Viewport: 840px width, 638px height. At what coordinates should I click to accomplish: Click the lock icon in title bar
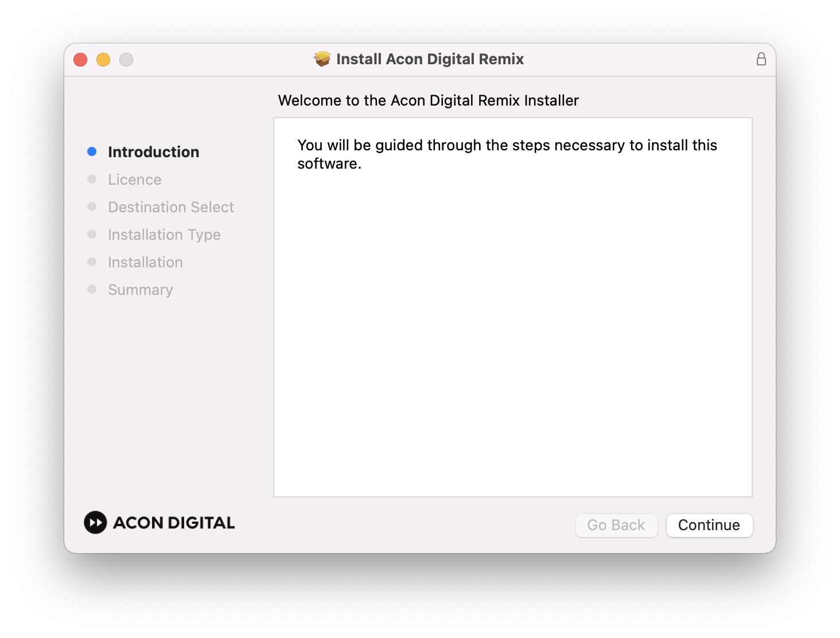[x=761, y=59]
